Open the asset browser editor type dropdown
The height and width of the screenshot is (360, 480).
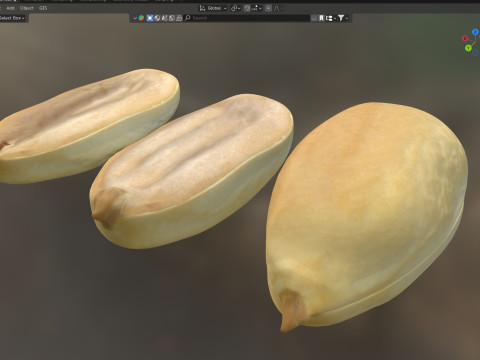(x=135, y=18)
